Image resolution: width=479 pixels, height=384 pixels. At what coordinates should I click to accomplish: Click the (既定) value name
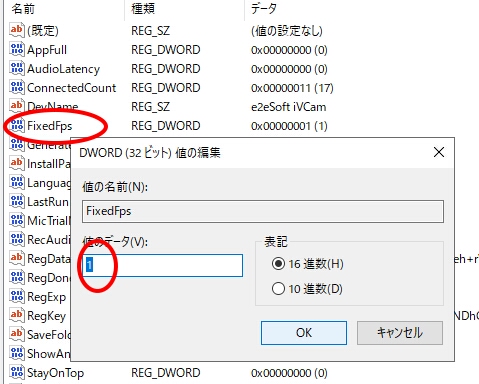tap(43, 31)
